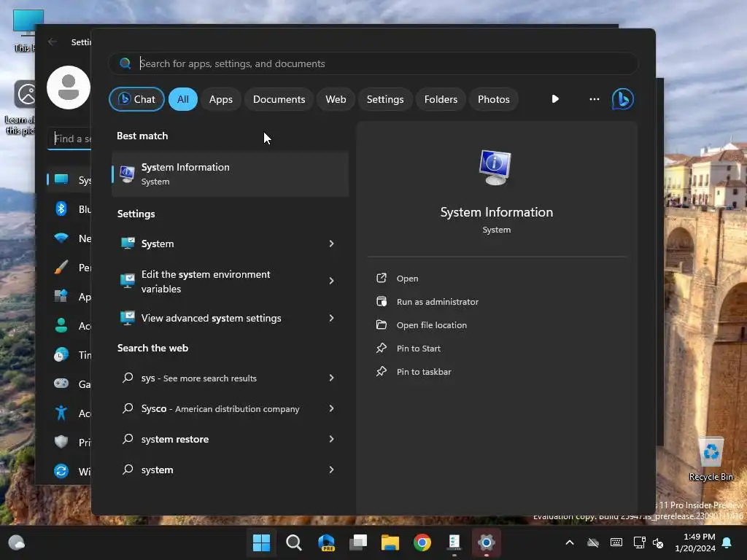
Task: Open the Bing Chat filter pill
Action: click(136, 99)
